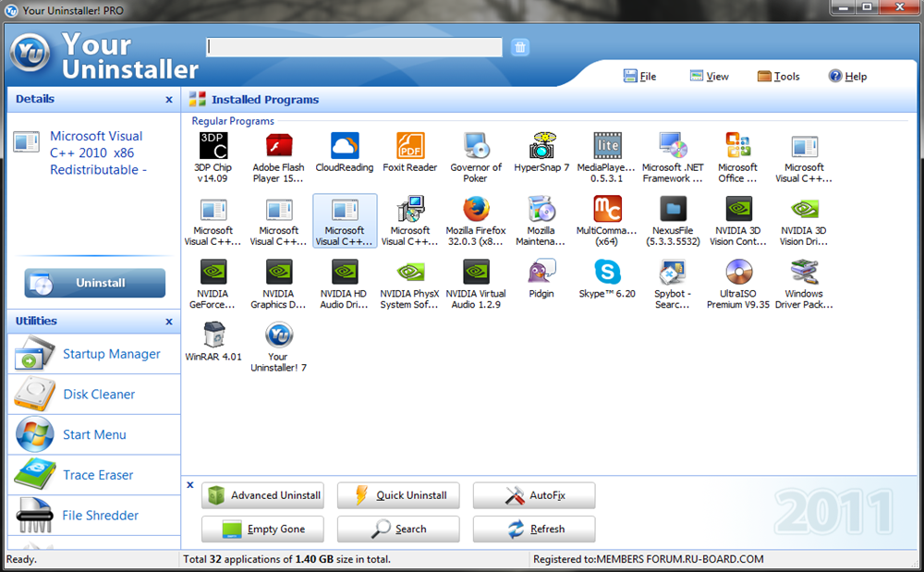The height and width of the screenshot is (572, 924).
Task: Select the 3DP Chip v14.09 program icon
Action: pos(213,146)
